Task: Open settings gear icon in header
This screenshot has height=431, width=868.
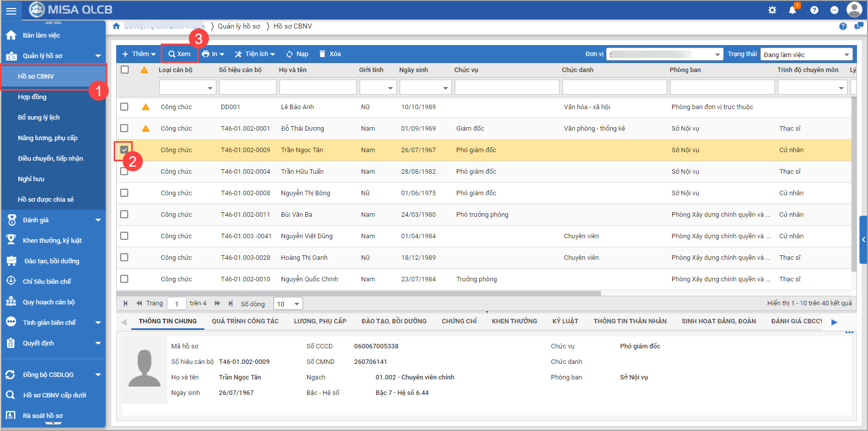Action: (x=772, y=10)
